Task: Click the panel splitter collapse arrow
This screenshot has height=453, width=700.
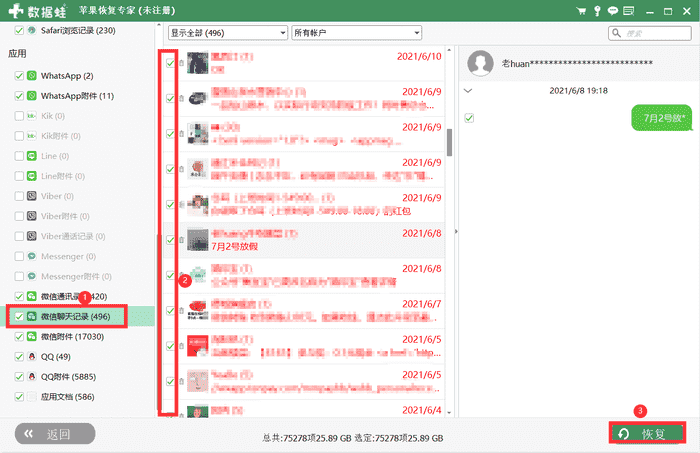Action: [x=456, y=232]
